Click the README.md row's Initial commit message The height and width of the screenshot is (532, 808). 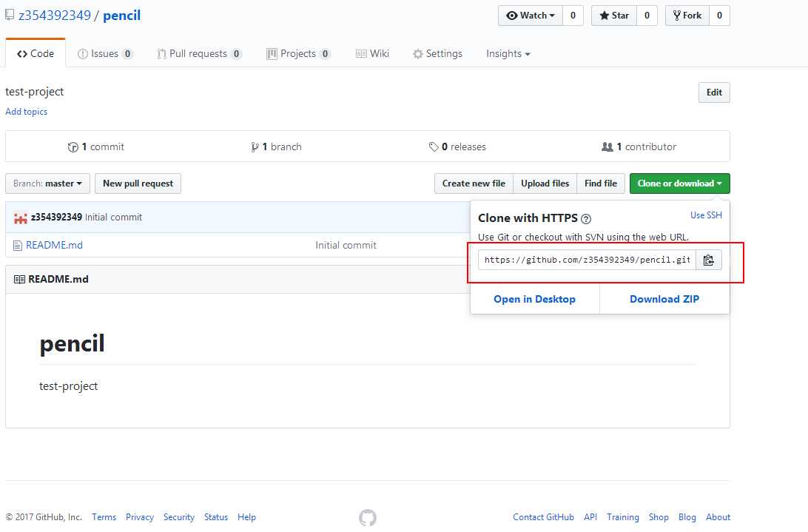coord(346,246)
